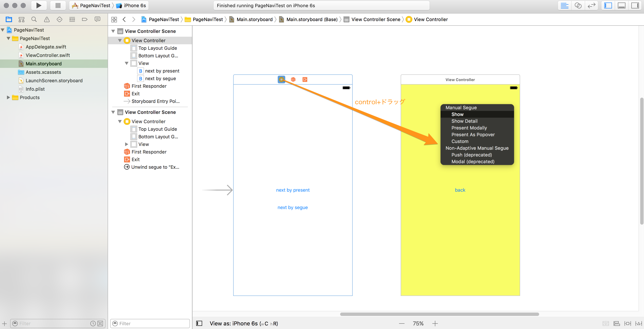The height and width of the screenshot is (329, 644).
Task: Select the 'next by present' button on canvas
Action: pos(293,190)
